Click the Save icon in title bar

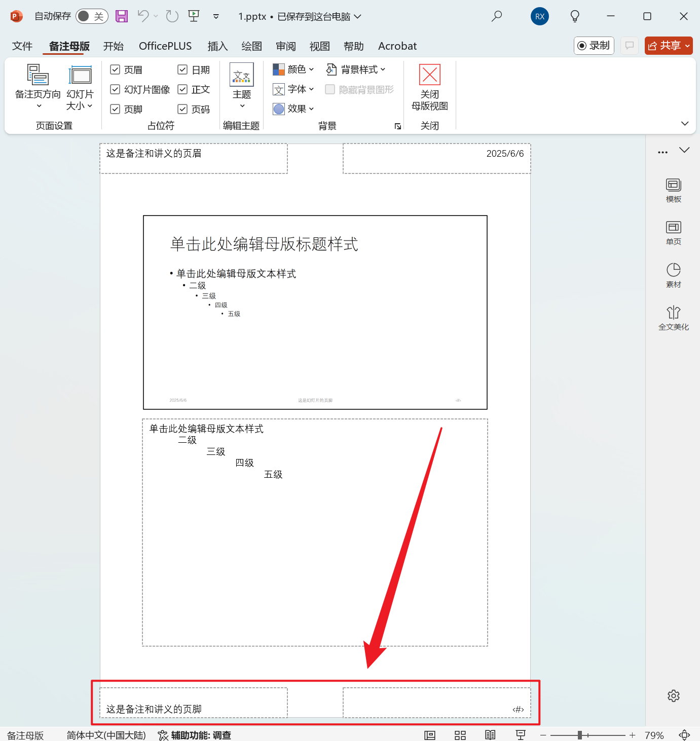pos(122,16)
